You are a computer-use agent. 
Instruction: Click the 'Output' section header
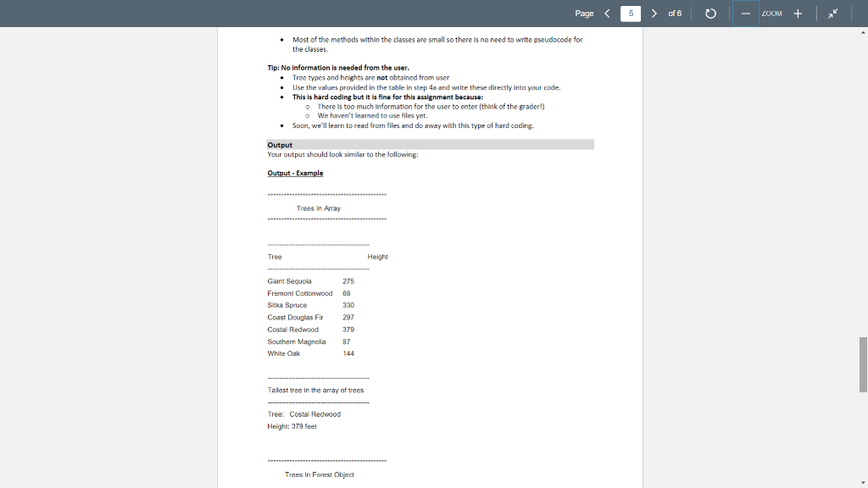430,144
